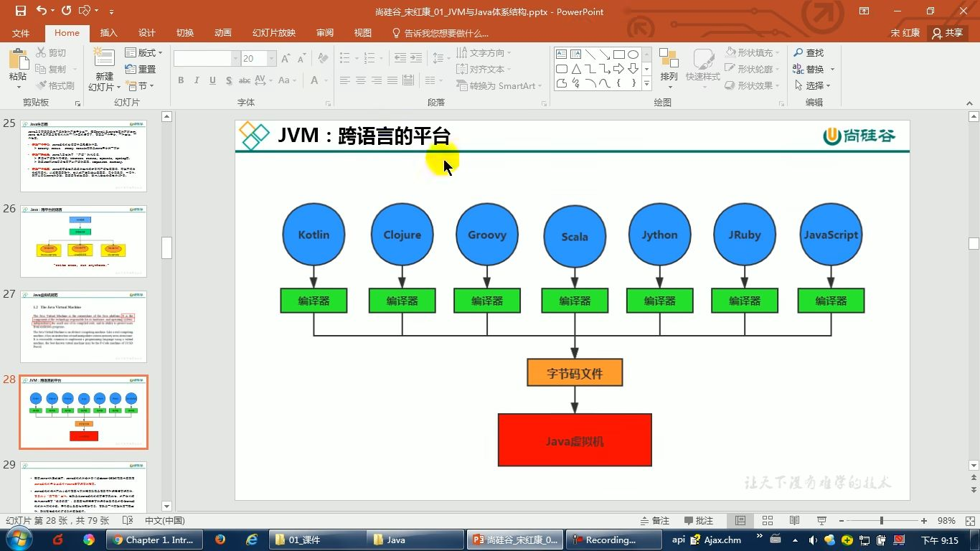
Task: Toggle center text alignment
Action: 361,80
